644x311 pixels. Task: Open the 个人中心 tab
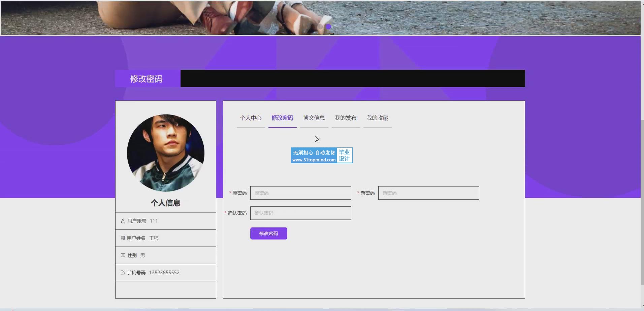point(251,118)
